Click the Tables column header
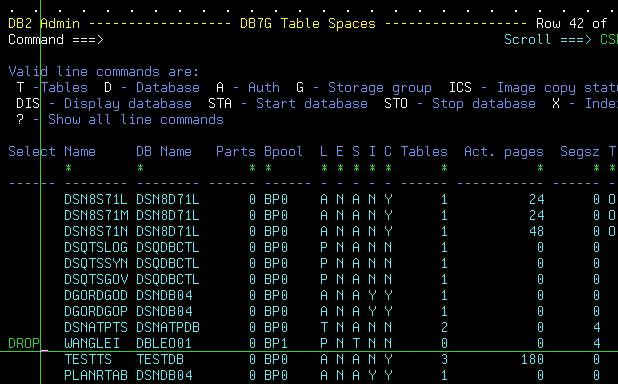 (424, 152)
